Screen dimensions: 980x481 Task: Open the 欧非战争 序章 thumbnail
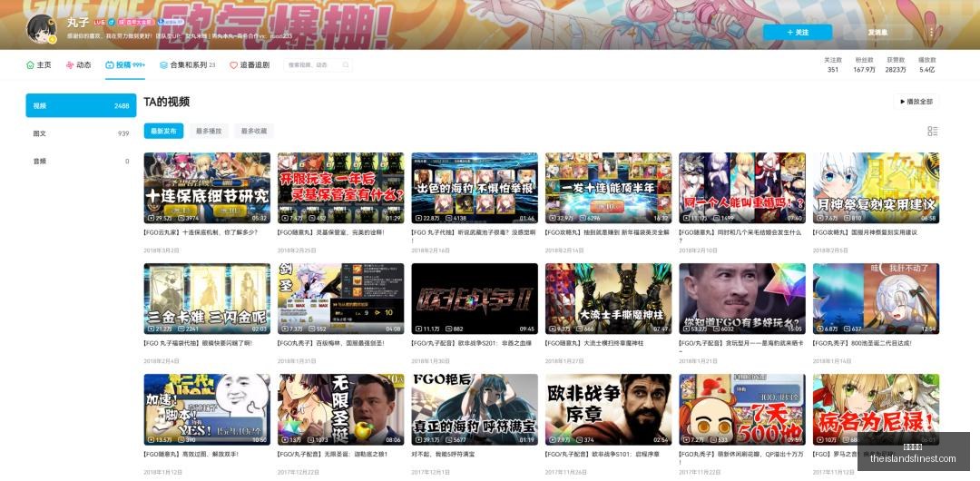[x=608, y=409]
